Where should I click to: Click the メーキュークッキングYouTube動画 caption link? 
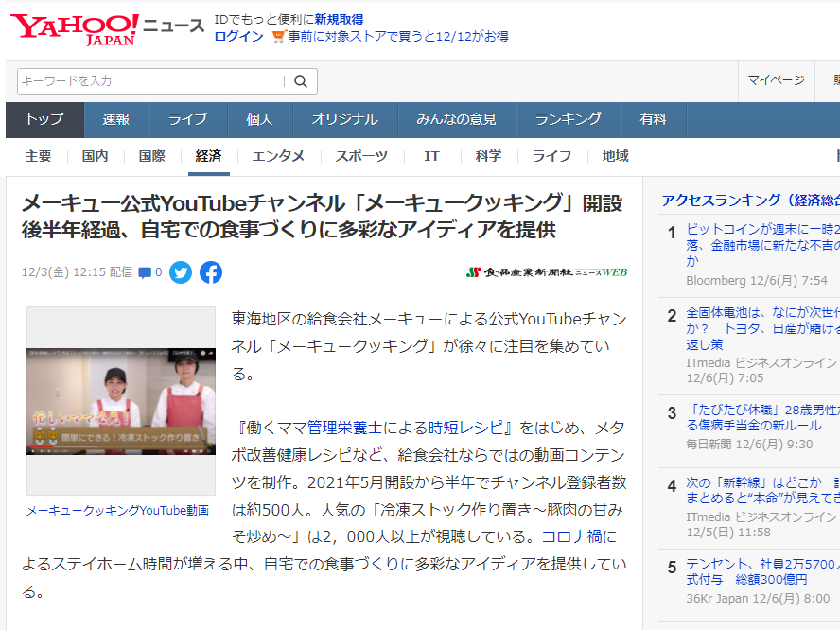pyautogui.click(x=118, y=511)
